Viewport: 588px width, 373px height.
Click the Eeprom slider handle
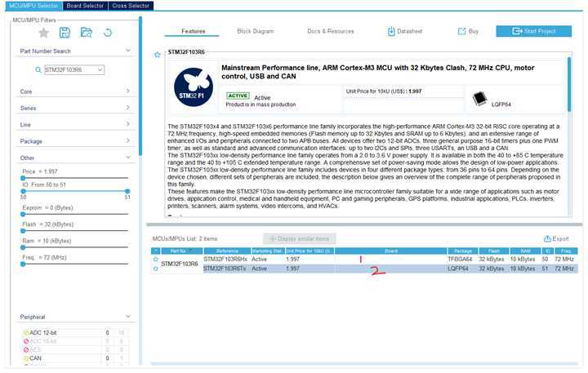point(23,215)
